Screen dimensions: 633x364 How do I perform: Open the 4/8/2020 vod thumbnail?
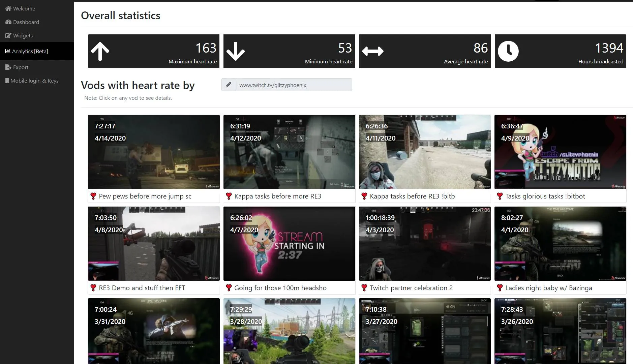(x=154, y=244)
